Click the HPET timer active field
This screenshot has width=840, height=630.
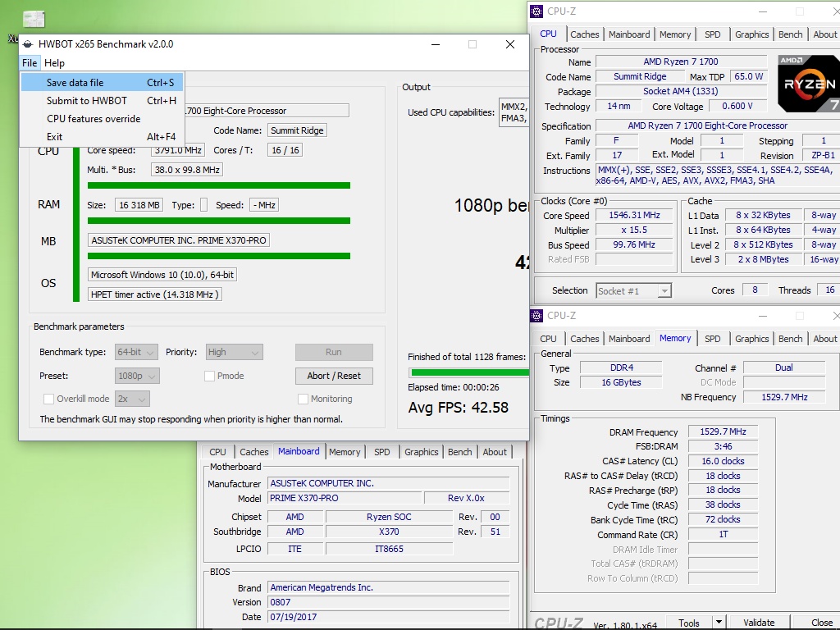pyautogui.click(x=154, y=294)
